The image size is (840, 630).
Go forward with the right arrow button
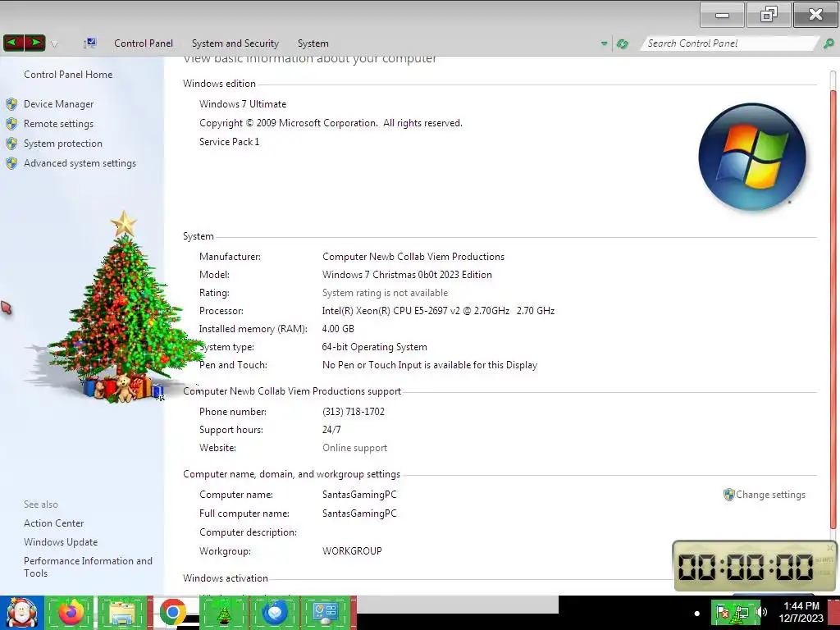pos(34,43)
